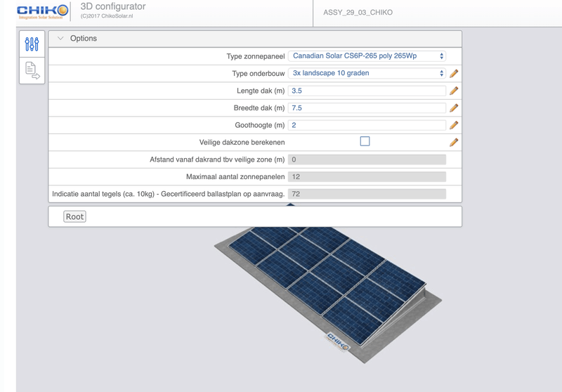Click the CHIKO logo in header
The width and height of the screenshot is (562, 392).
coord(42,11)
